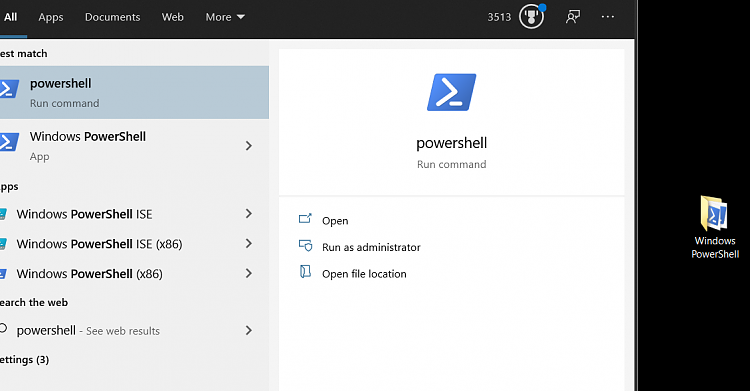
Task: Click the powershell best match icon
Action: (x=9, y=89)
